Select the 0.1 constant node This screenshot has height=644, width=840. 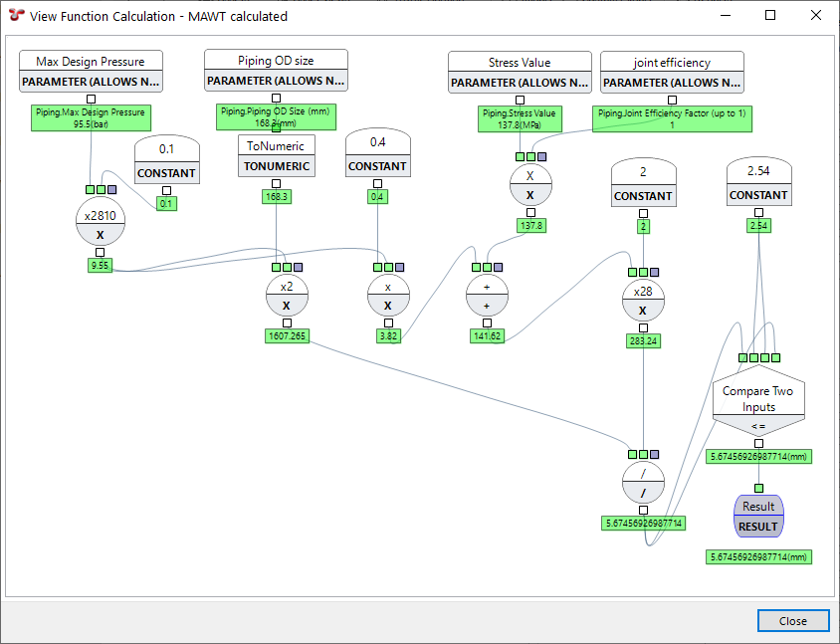coord(167,160)
